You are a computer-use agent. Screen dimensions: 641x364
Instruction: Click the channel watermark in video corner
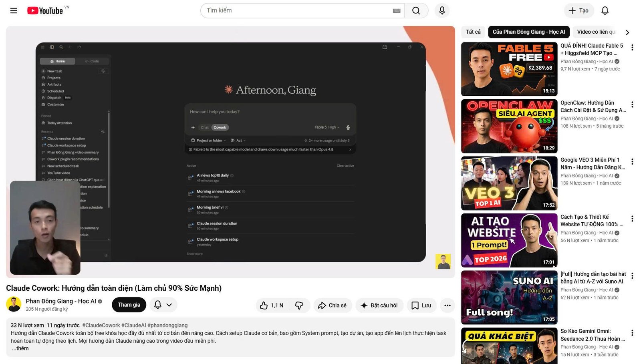pyautogui.click(x=443, y=261)
